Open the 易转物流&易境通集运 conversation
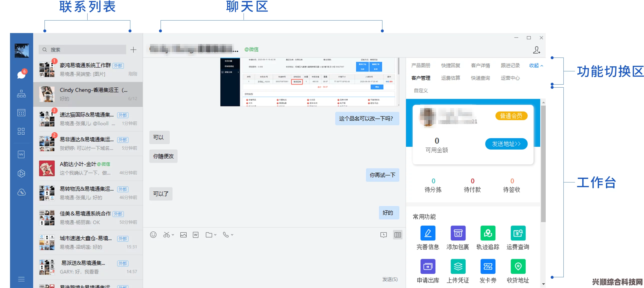The image size is (644, 288). [x=88, y=193]
